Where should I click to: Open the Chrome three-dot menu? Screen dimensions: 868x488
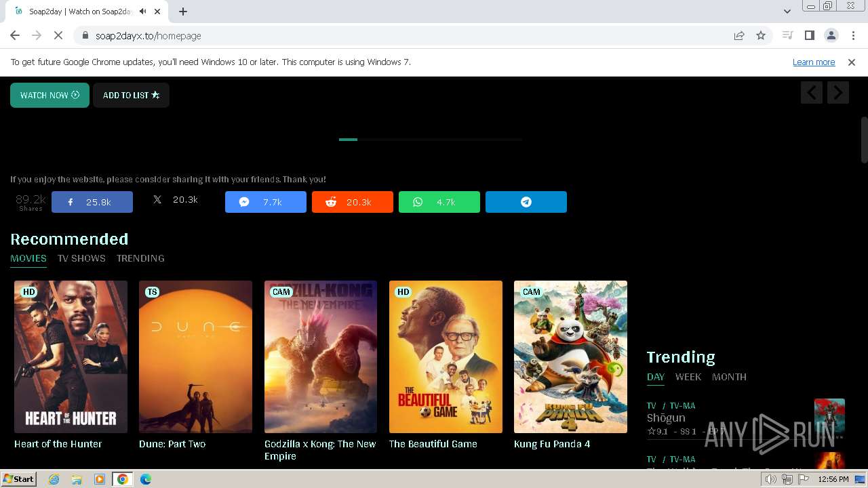853,35
